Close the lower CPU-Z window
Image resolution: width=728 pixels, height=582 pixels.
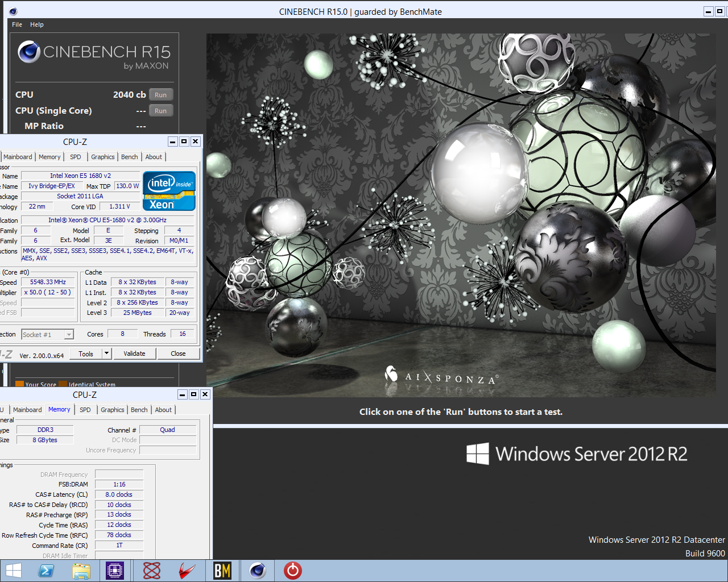[205, 394]
